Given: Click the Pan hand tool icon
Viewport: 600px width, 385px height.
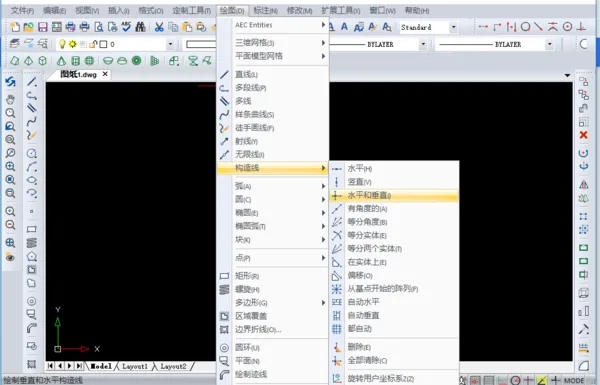Looking at the screenshot, I should click(x=10, y=100).
